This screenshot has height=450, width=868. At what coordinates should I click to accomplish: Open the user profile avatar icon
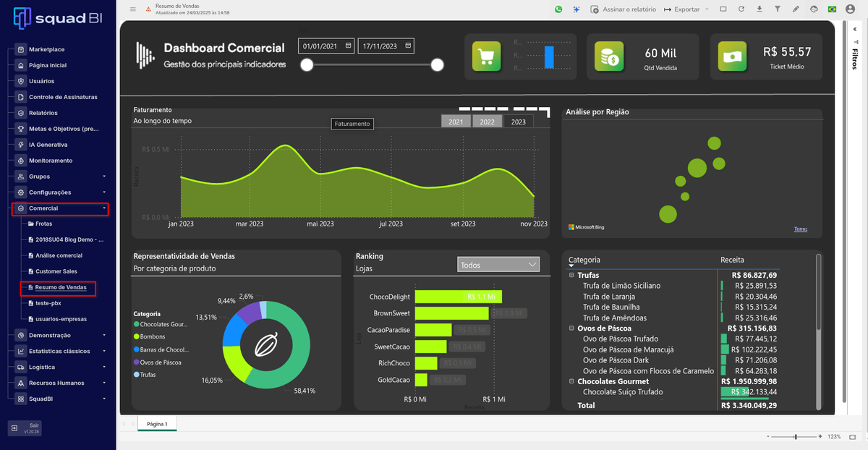tap(850, 9)
